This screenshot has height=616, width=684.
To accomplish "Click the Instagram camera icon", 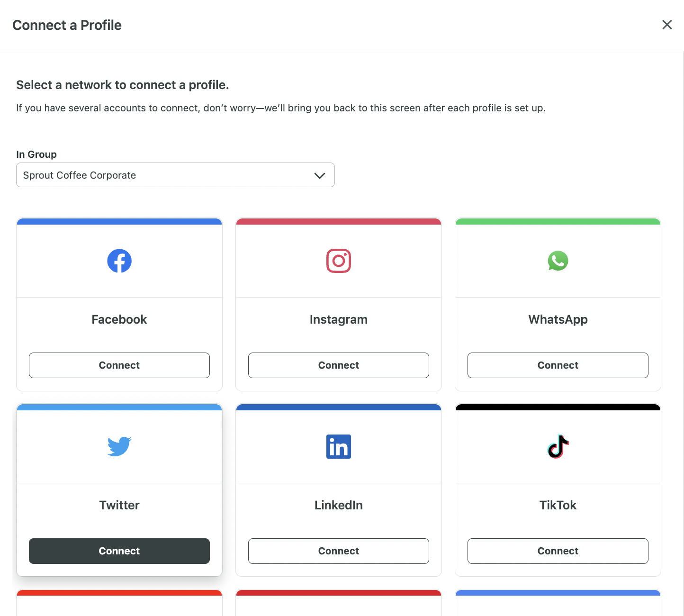I will pyautogui.click(x=338, y=261).
